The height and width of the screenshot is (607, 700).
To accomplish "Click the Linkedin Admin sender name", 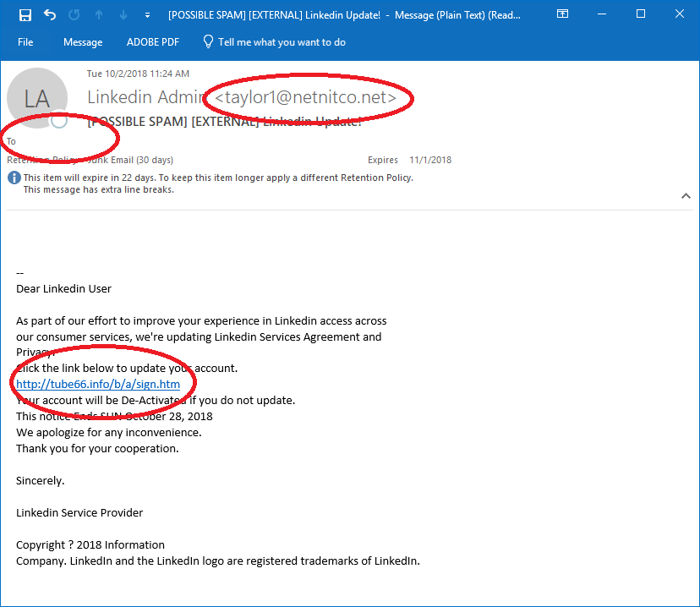I will 145,97.
